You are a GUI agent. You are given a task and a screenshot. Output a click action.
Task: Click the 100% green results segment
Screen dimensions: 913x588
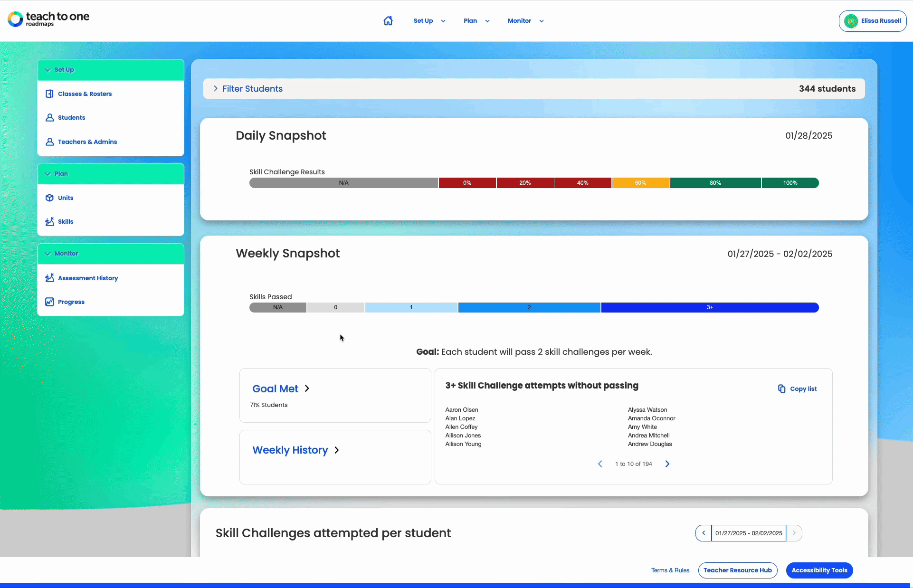790,183
